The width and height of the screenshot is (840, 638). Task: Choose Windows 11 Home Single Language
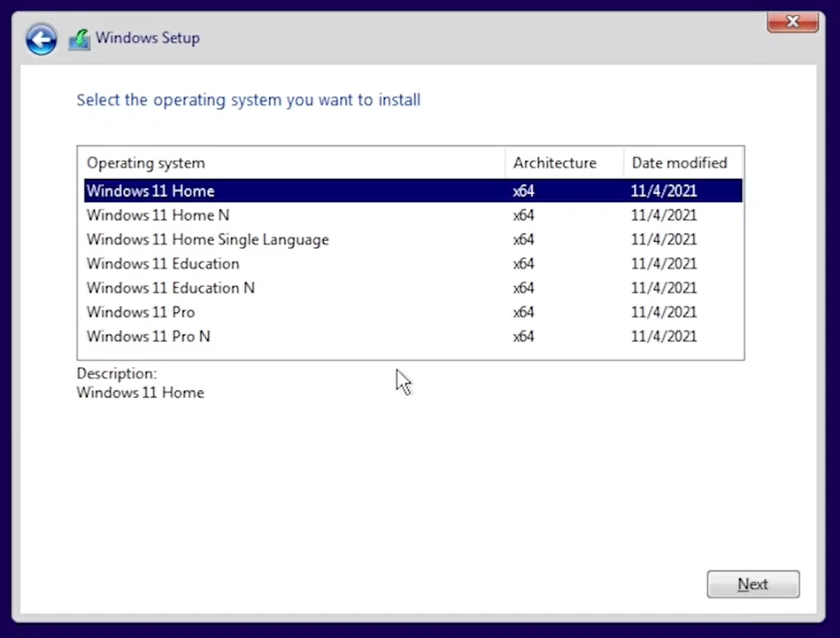(207, 240)
